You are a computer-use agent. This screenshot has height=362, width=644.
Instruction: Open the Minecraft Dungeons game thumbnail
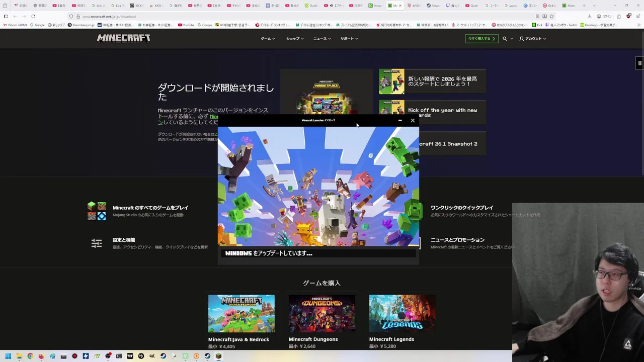[322, 314]
